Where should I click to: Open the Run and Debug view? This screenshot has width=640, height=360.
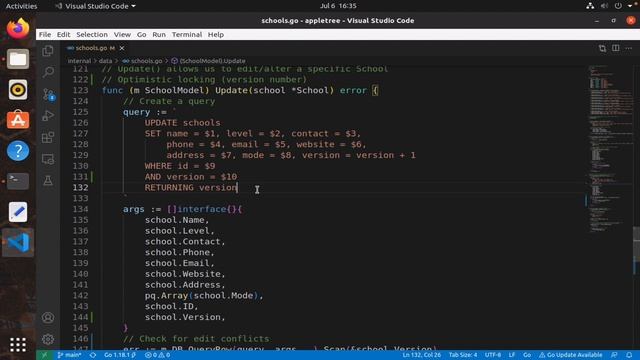tap(48, 116)
